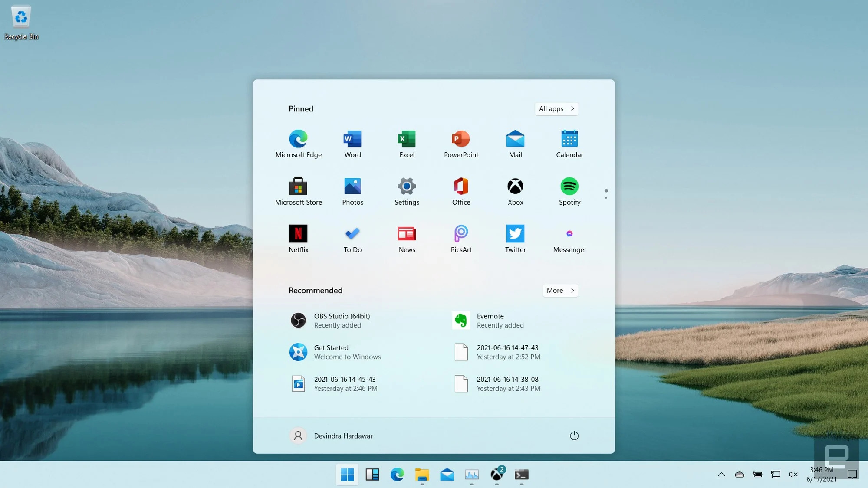This screenshot has height=488, width=868.
Task: Select Twitter pinned app icon
Action: (515, 233)
